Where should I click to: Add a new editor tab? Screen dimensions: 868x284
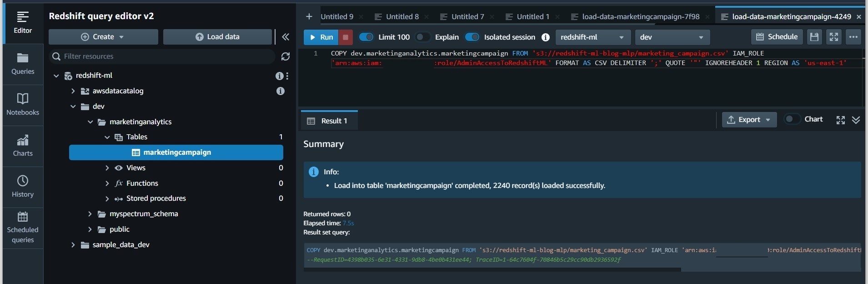[x=309, y=16]
